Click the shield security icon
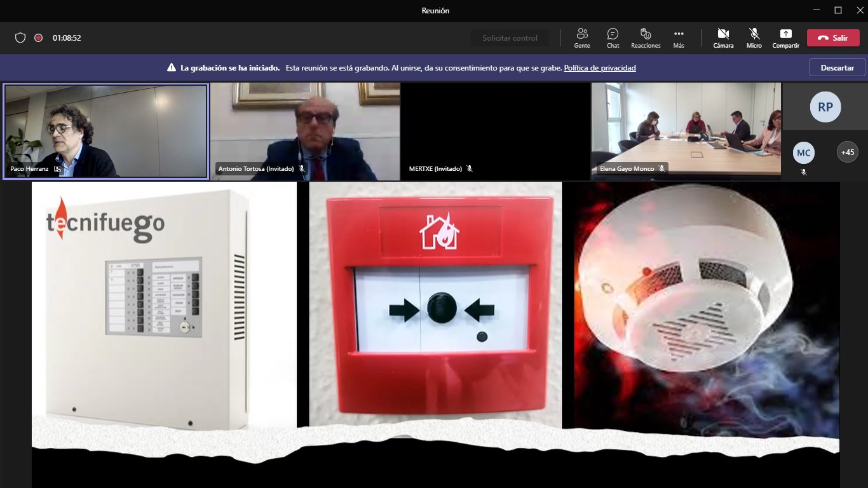 (x=20, y=38)
